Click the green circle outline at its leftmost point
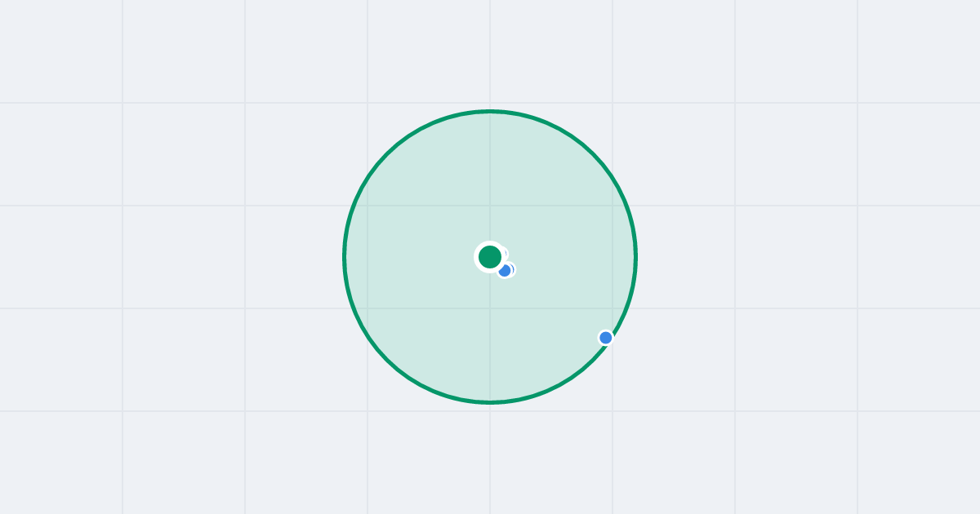Image resolution: width=980 pixels, height=514 pixels. (345, 257)
